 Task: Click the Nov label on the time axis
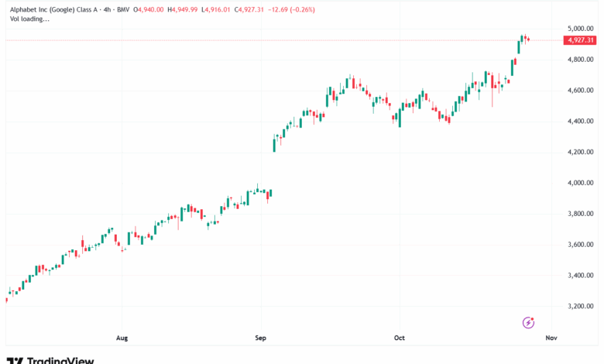pos(551,338)
